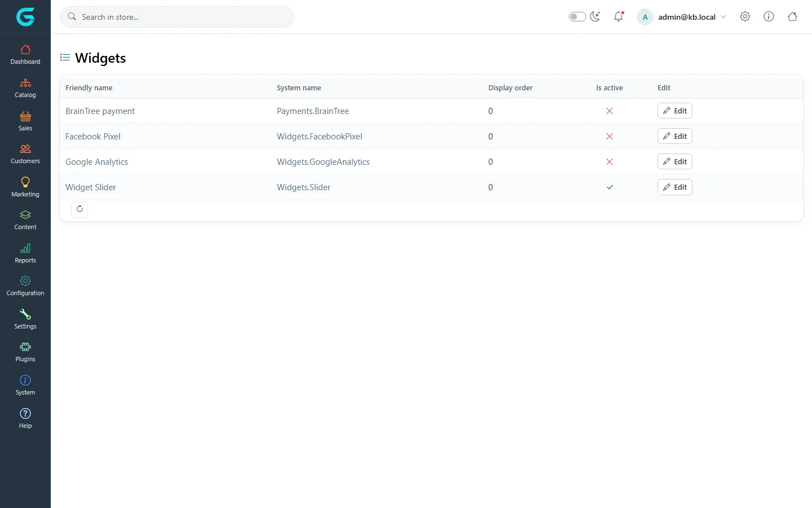Click the info circle icon in header

pyautogui.click(x=769, y=17)
